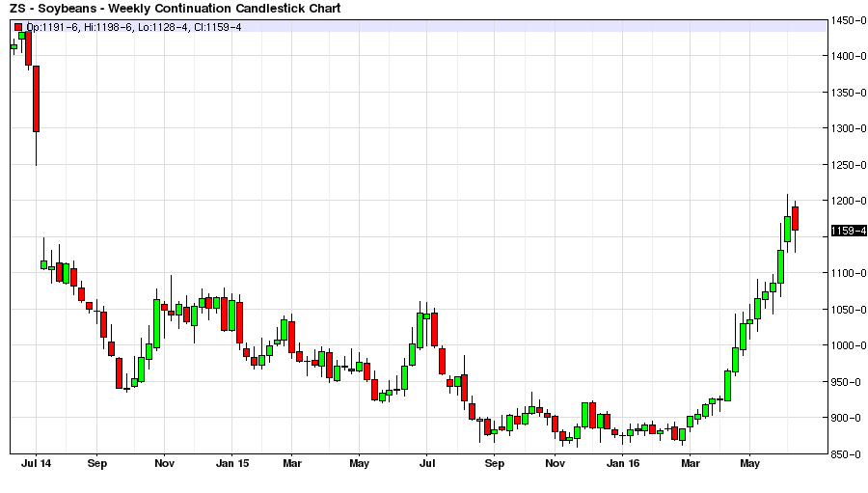Click the red legend square before the Op value
Screen dimensions: 868x493
coord(18,27)
